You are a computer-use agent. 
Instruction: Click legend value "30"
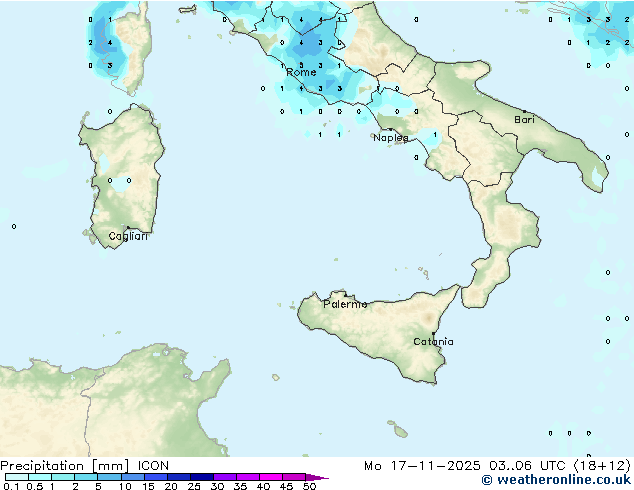[217, 486]
